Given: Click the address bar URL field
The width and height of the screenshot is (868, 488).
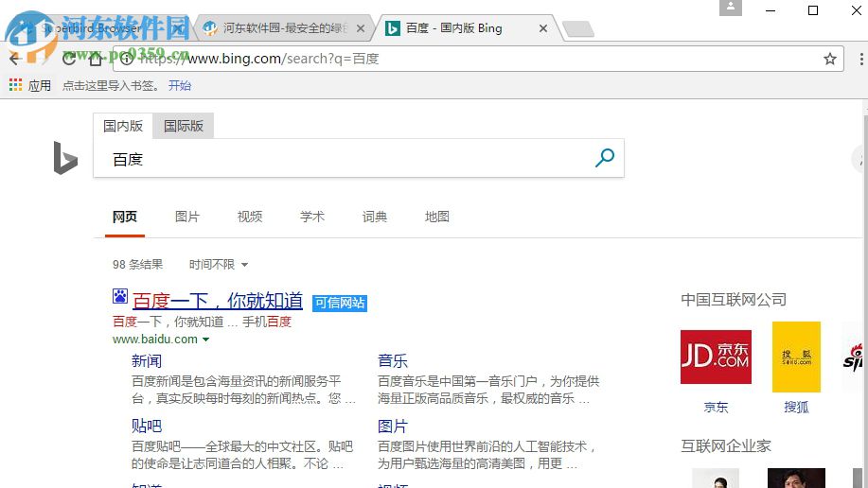Looking at the screenshot, I should (x=476, y=59).
